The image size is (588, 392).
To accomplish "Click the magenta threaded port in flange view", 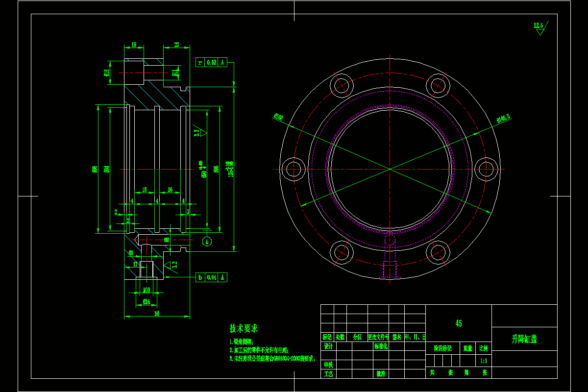I will pos(390,257).
